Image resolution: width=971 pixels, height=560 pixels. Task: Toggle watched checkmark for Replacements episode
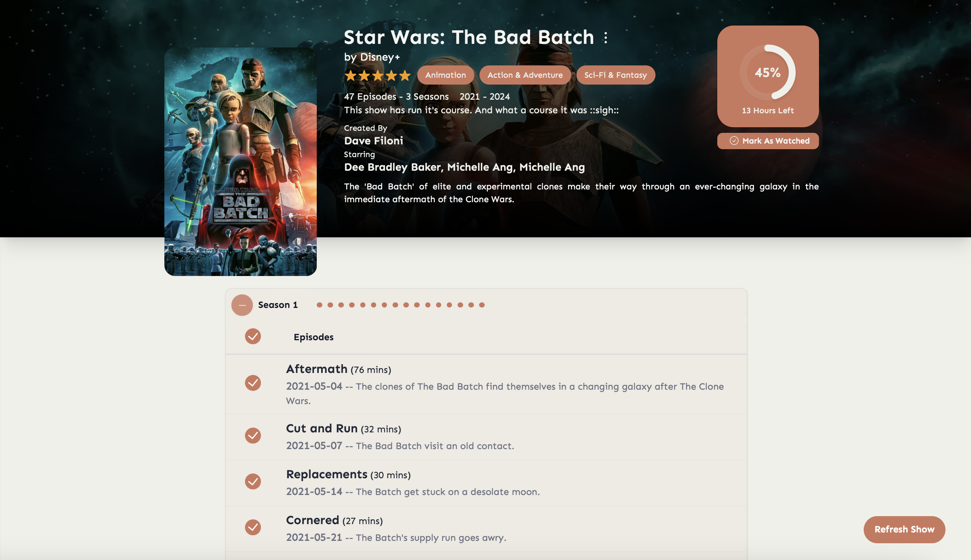(x=253, y=481)
